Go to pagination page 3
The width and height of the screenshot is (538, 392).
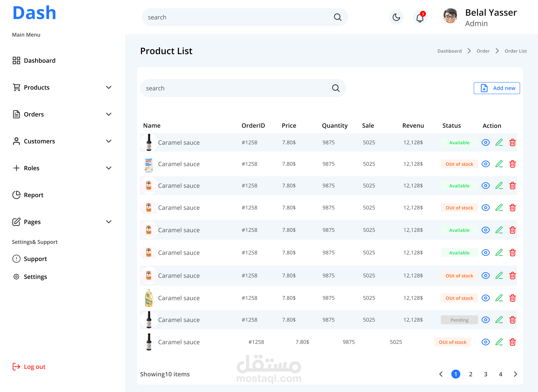click(x=486, y=374)
